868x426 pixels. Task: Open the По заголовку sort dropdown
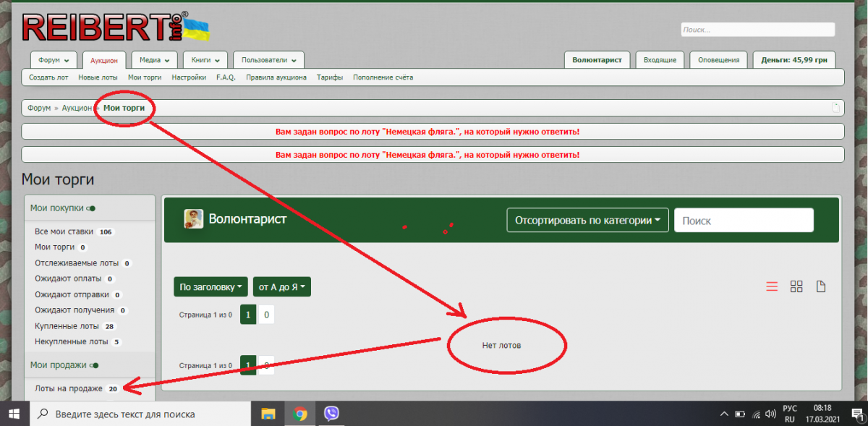[x=210, y=287]
